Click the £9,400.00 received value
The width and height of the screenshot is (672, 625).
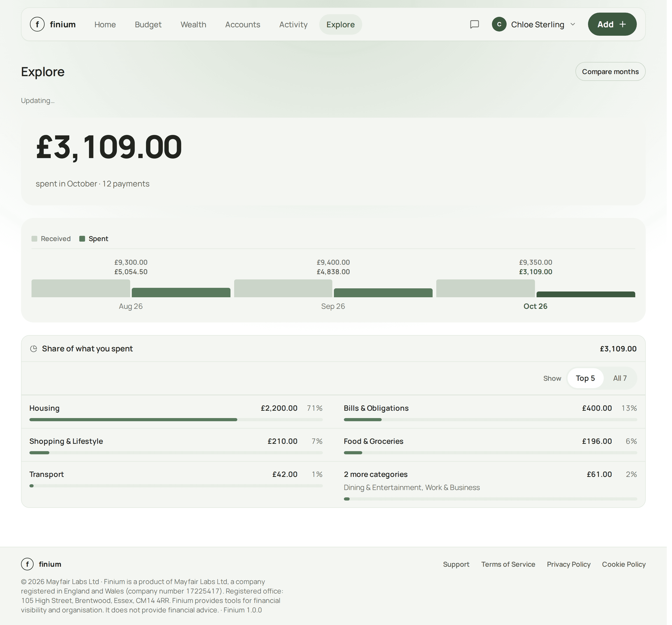(333, 262)
